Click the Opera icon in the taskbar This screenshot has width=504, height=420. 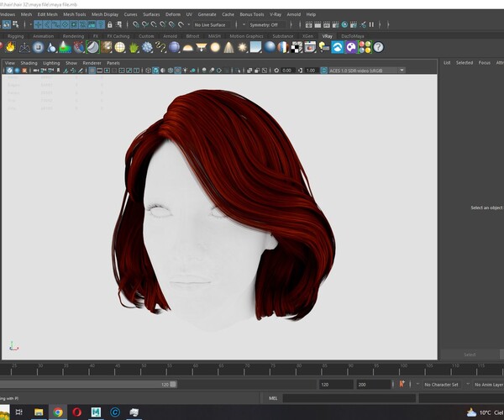tap(77, 412)
